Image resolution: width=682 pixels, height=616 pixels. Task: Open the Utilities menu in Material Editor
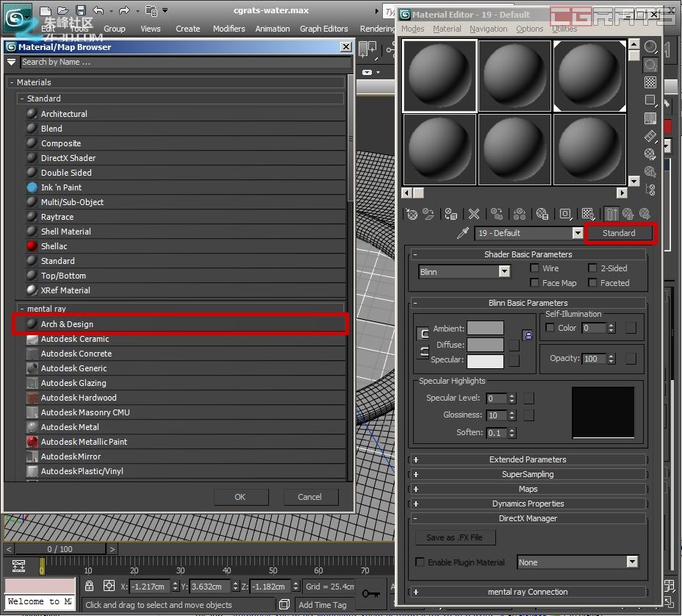tap(564, 29)
